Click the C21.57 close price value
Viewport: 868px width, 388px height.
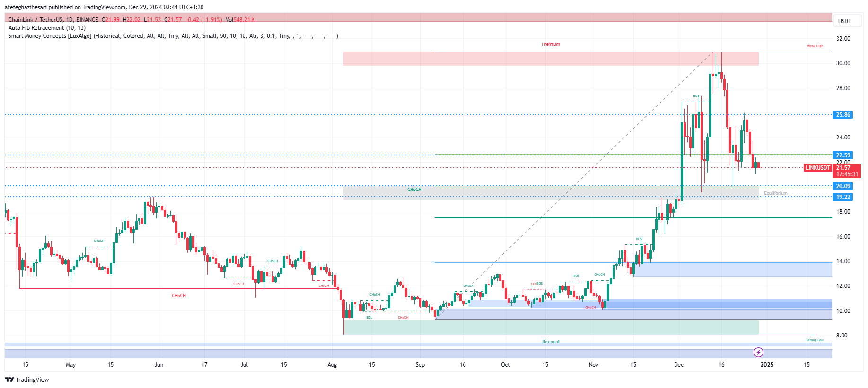pyautogui.click(x=173, y=20)
